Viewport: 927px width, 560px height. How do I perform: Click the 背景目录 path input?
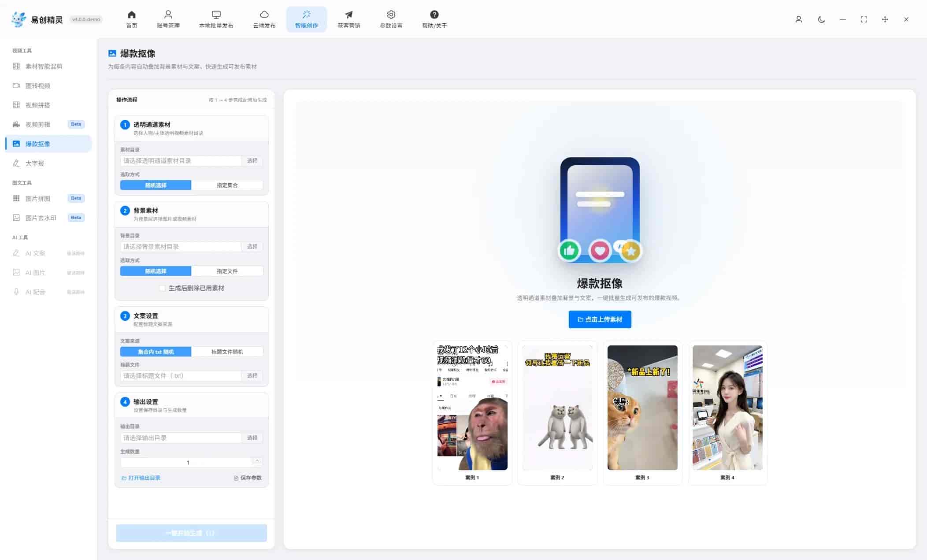point(181,247)
